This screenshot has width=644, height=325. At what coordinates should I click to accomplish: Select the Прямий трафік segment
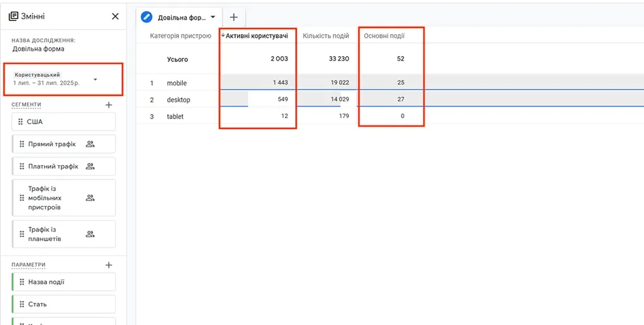click(63, 144)
